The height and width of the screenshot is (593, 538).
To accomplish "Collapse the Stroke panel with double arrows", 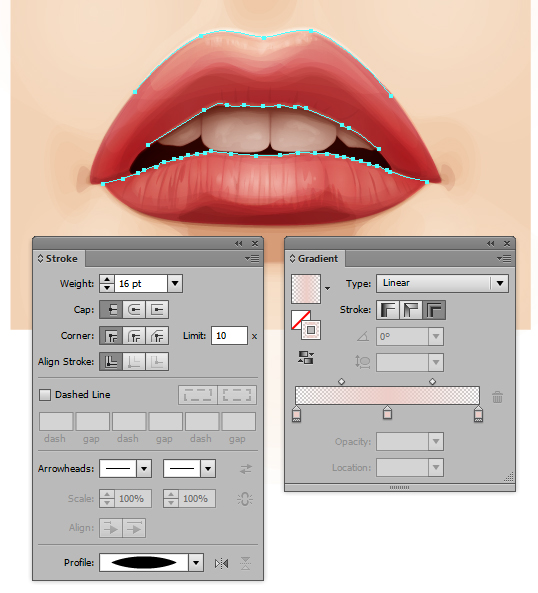I will click(238, 244).
